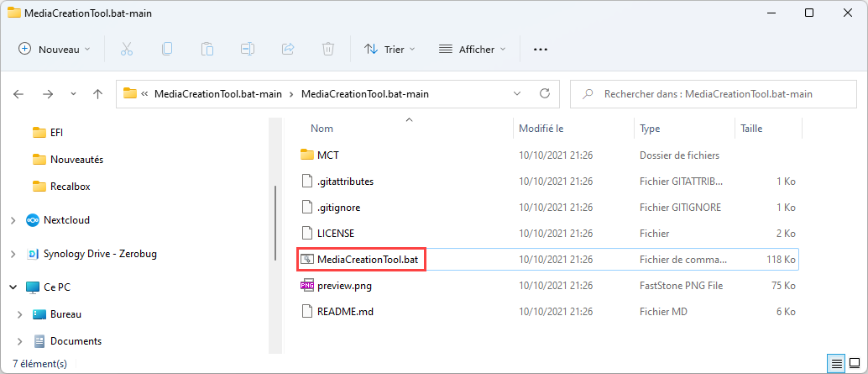Click the Copy icon in toolbar
This screenshot has width=868, height=374.
166,49
